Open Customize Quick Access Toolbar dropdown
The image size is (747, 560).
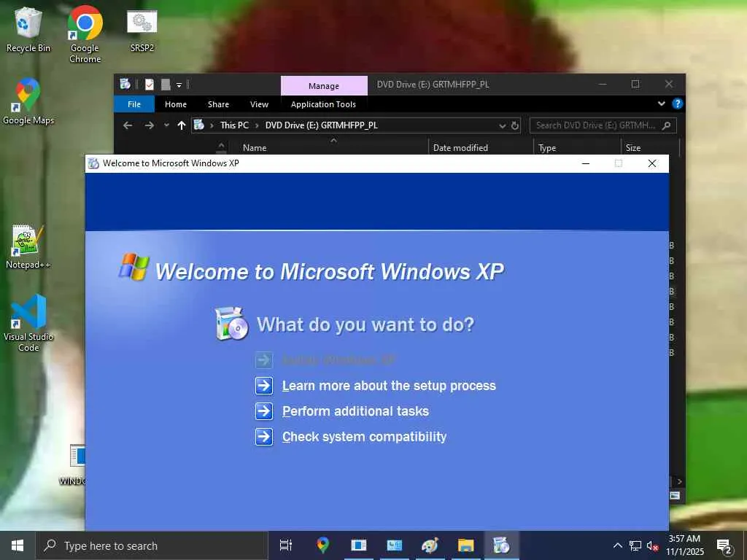click(179, 85)
